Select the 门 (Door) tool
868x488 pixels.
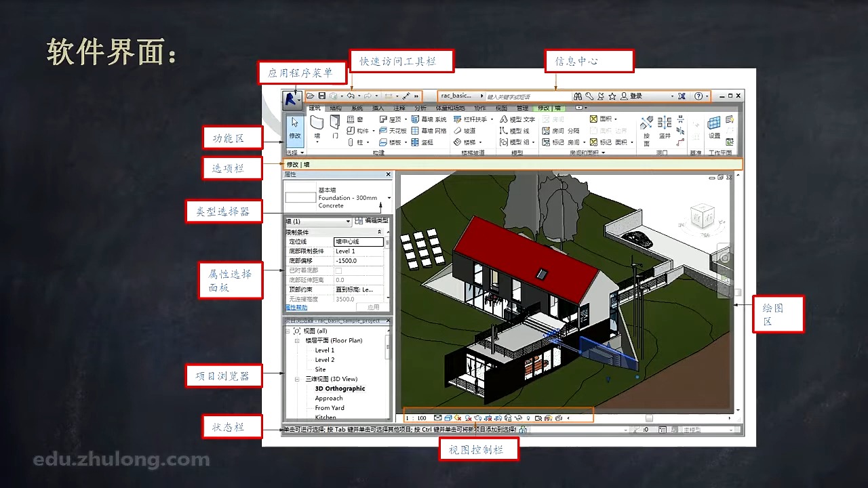335,127
